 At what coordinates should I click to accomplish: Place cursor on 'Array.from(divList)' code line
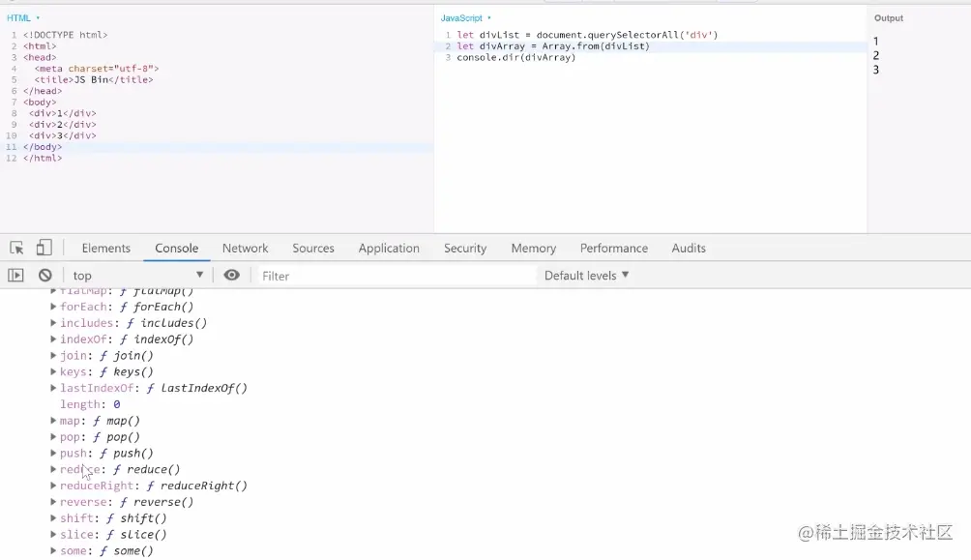(x=553, y=45)
